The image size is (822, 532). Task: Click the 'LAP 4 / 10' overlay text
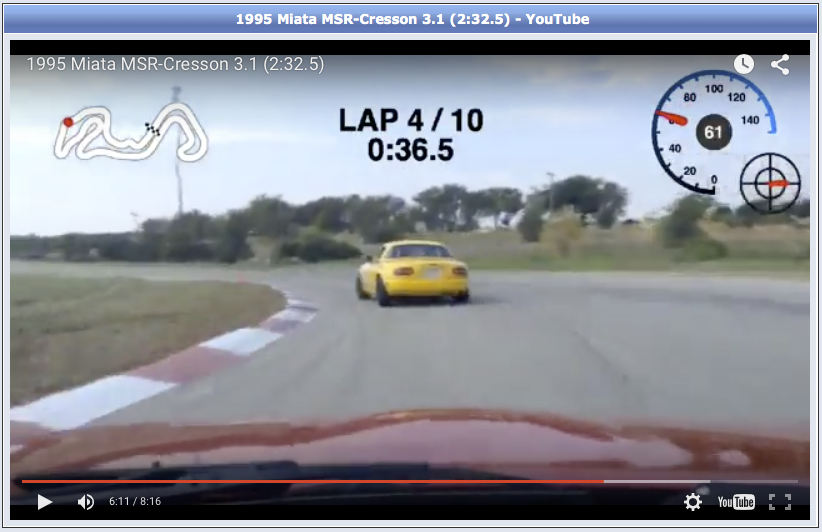(410, 120)
